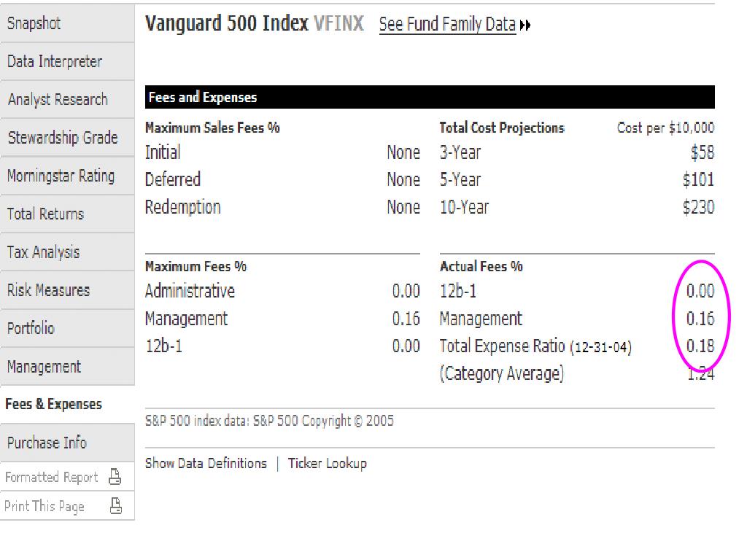Select Risk Measures in sidebar

48,290
